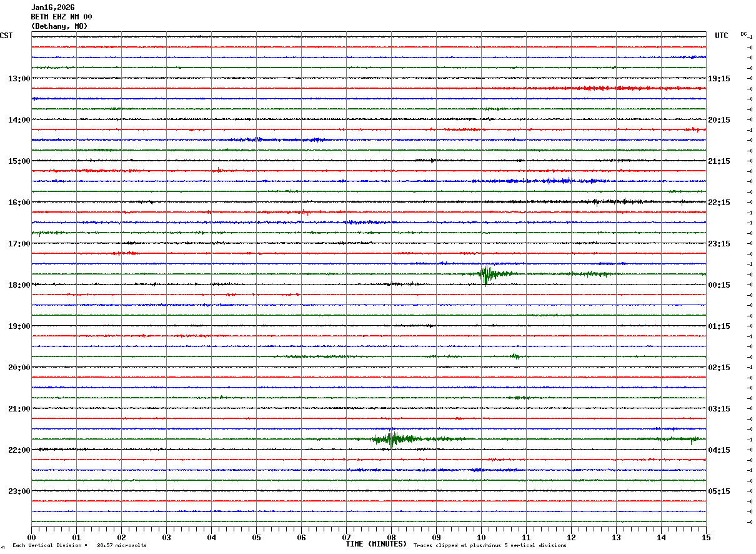Select the 14:00 CST time label
The width and height of the screenshot is (756, 554).
(19, 120)
